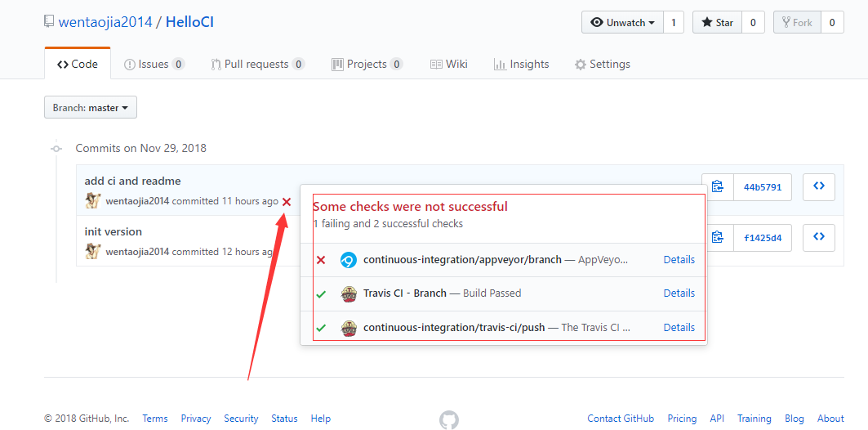The height and width of the screenshot is (430, 868).
Task: Open the Pricing footer link
Action: 682,419
